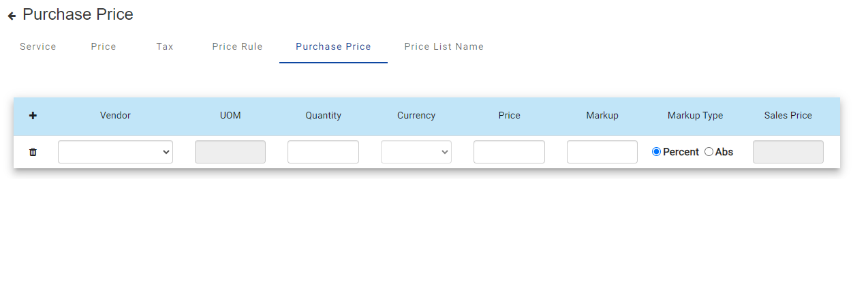
Task: Open the Vendor dropdown
Action: click(x=115, y=152)
